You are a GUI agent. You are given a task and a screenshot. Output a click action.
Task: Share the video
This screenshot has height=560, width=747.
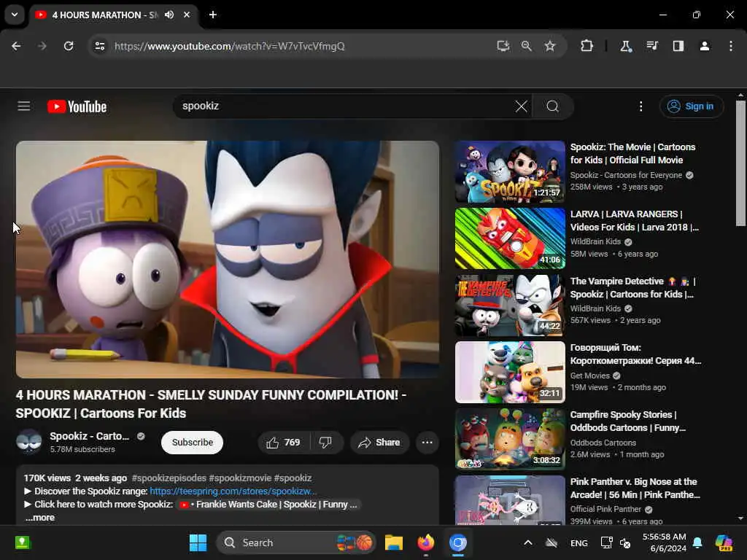[x=379, y=443]
